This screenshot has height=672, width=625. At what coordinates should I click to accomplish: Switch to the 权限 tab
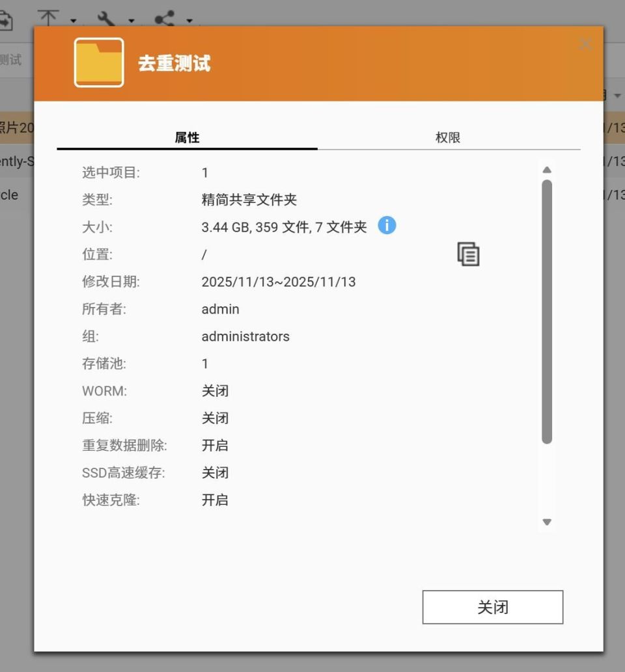(x=448, y=137)
